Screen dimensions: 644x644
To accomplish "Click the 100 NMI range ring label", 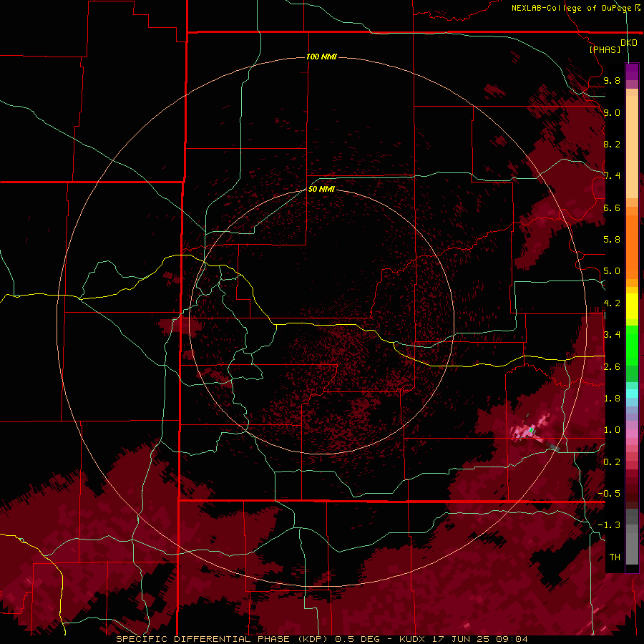I will tap(321, 57).
